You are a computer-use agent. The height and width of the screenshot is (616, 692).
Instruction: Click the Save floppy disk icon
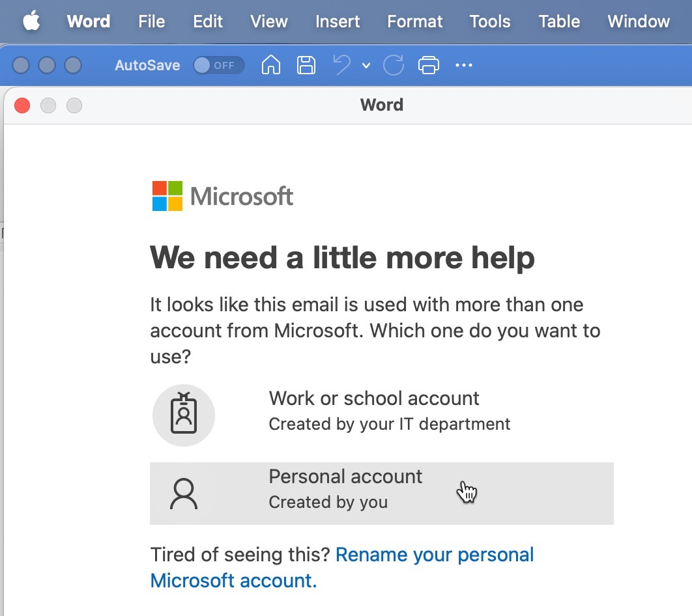(306, 65)
